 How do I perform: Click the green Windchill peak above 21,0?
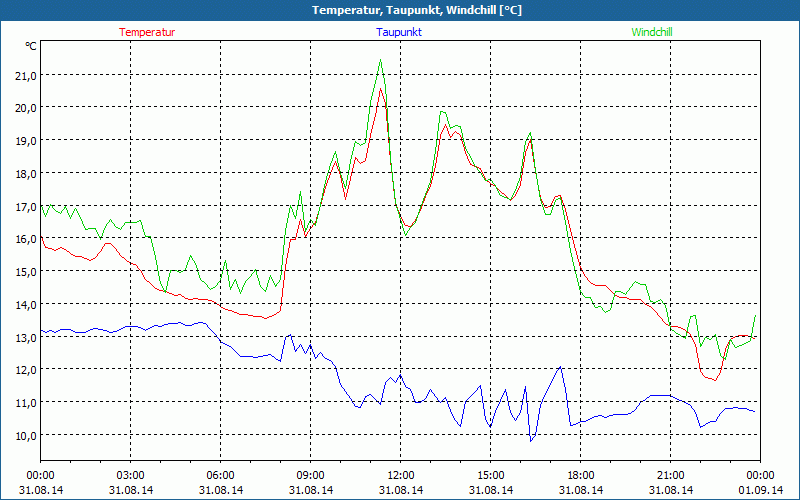point(380,61)
